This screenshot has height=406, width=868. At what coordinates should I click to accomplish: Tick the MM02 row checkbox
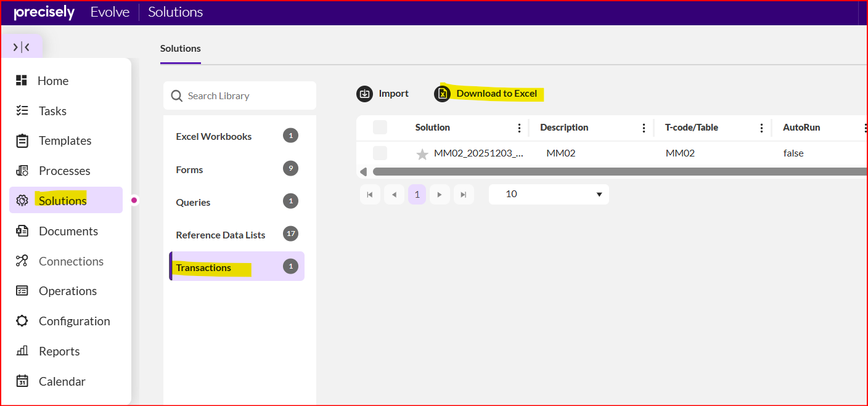pyautogui.click(x=380, y=153)
